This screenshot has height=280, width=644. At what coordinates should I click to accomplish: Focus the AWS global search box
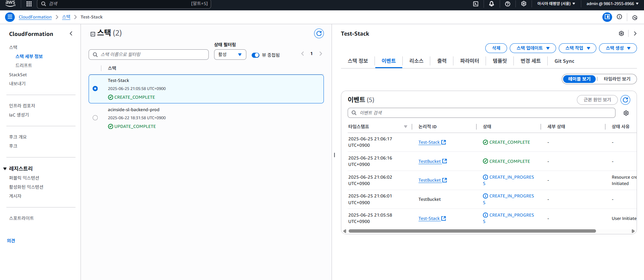[x=124, y=4]
